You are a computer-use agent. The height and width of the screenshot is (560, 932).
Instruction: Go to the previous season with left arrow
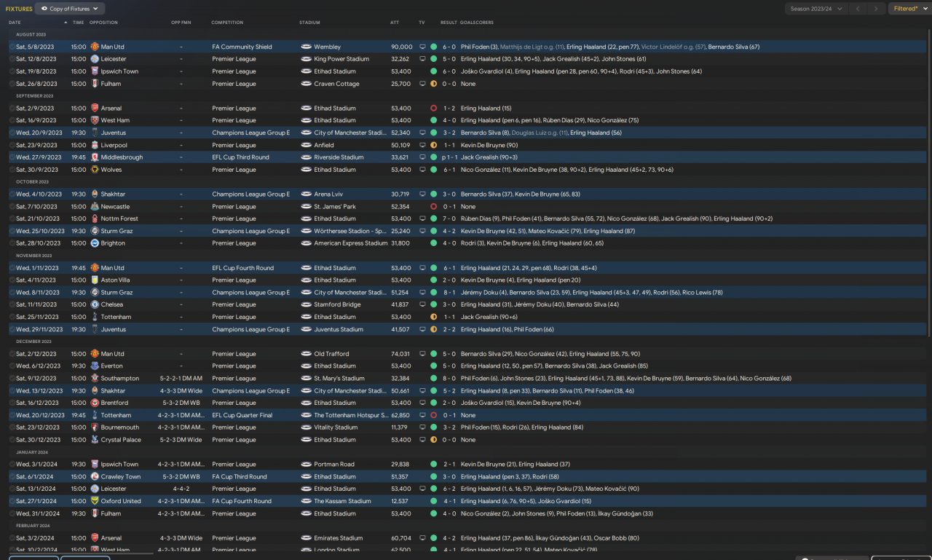pos(858,9)
